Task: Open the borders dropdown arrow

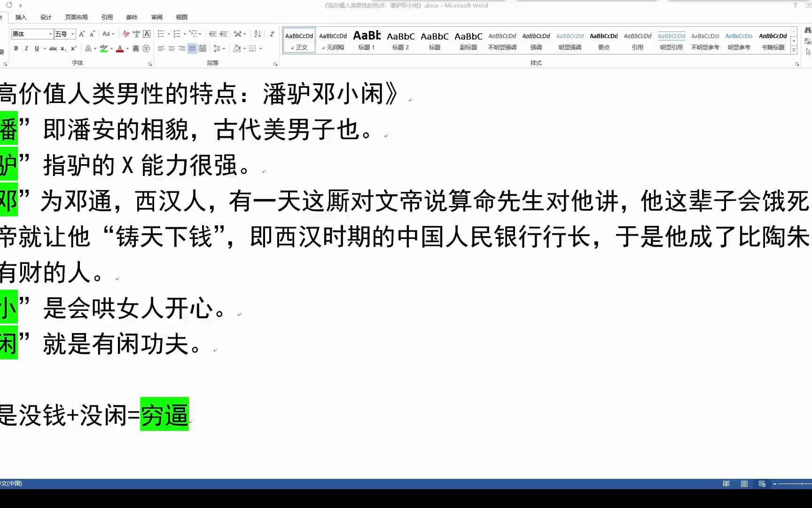Action: (x=260, y=48)
